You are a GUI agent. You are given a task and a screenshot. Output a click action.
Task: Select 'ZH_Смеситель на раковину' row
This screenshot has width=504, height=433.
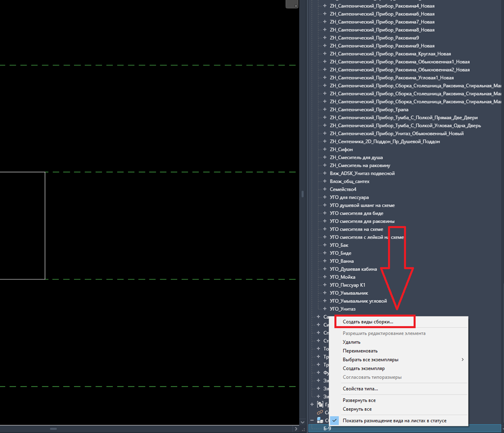pyautogui.click(x=360, y=165)
